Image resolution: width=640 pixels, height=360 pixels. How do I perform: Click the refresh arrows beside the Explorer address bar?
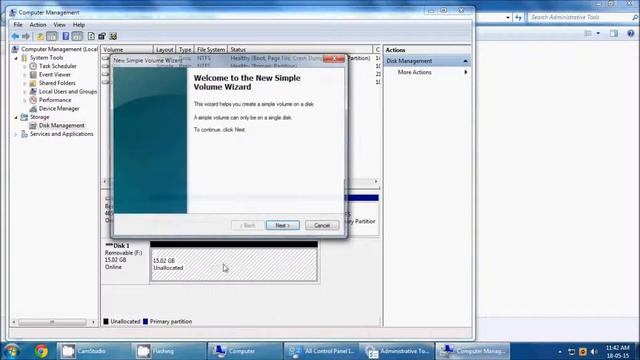(x=518, y=17)
